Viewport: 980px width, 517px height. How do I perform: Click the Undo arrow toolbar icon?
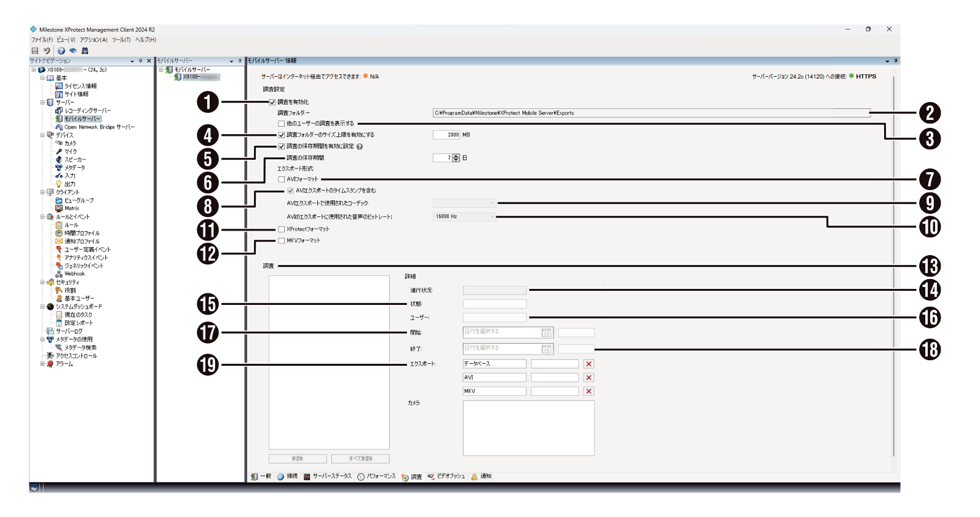47,51
